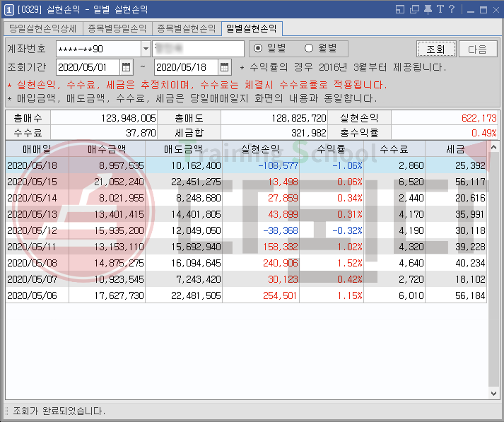
Task: Click the window layout icon in the title bar
Action: (400, 9)
